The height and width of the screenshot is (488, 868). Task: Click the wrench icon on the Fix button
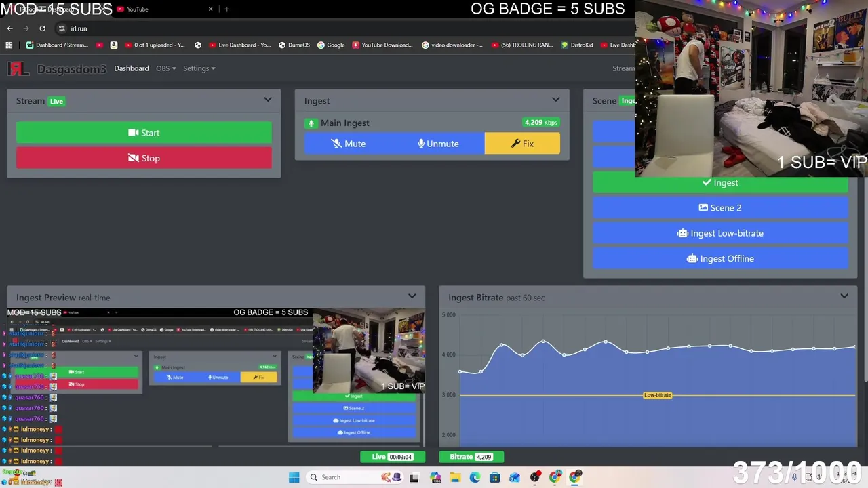click(x=515, y=144)
